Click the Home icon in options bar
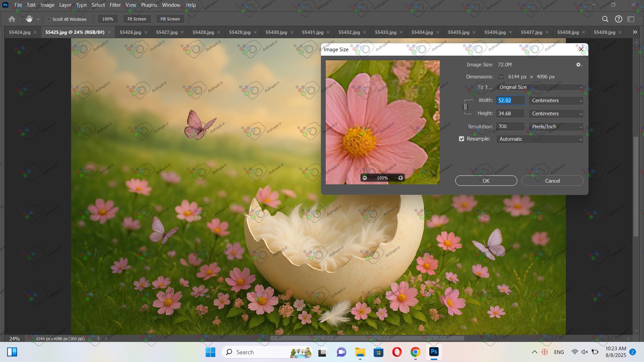 [12, 19]
